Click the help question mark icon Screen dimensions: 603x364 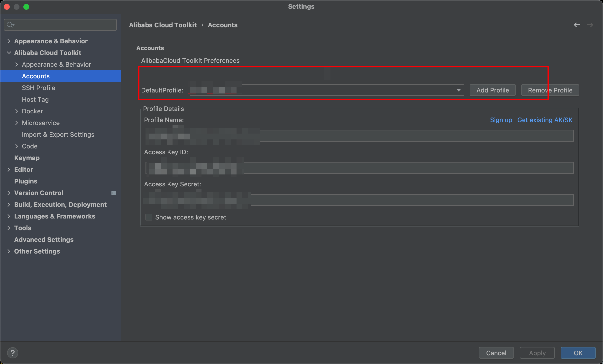[12, 353]
